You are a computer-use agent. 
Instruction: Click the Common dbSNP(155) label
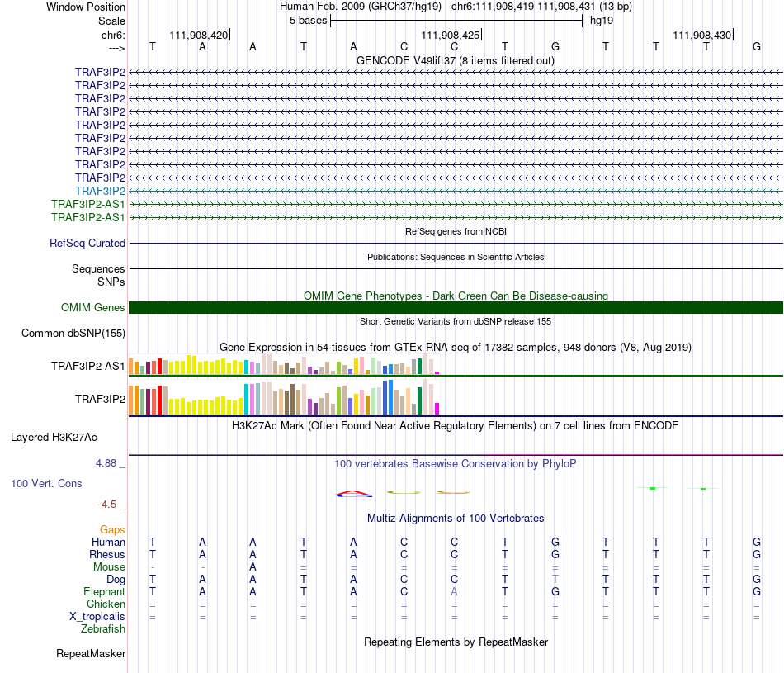[73, 334]
